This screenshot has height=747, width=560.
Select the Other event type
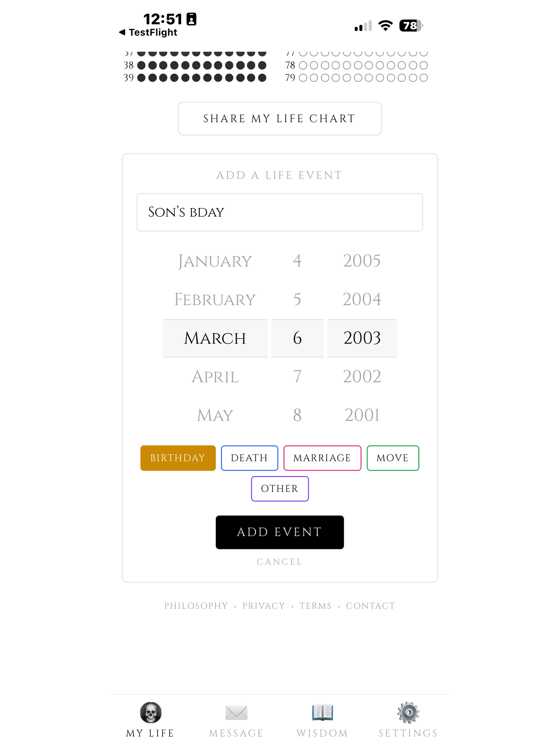pos(280,489)
